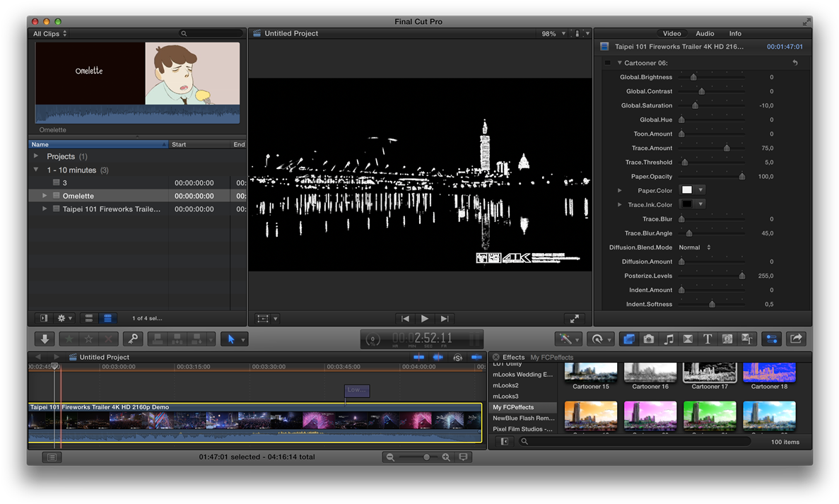
Task: Expand the Projects (1) row
Action: click(36, 156)
